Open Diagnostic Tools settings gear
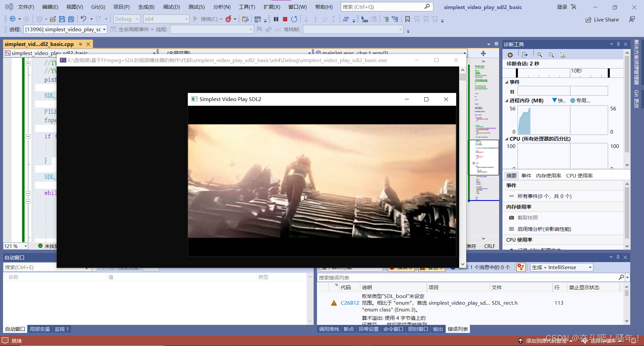The height and width of the screenshot is (346, 644). (510, 55)
